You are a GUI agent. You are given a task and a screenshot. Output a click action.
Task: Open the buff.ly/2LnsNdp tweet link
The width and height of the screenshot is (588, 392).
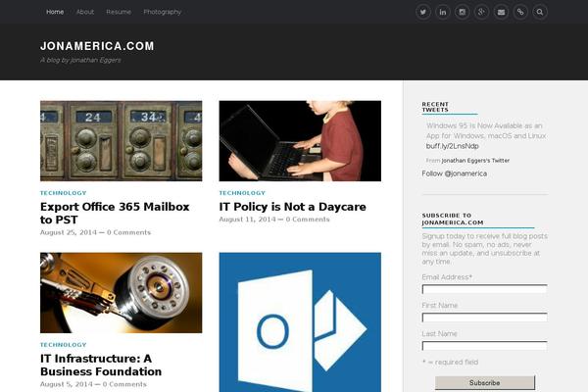point(452,146)
